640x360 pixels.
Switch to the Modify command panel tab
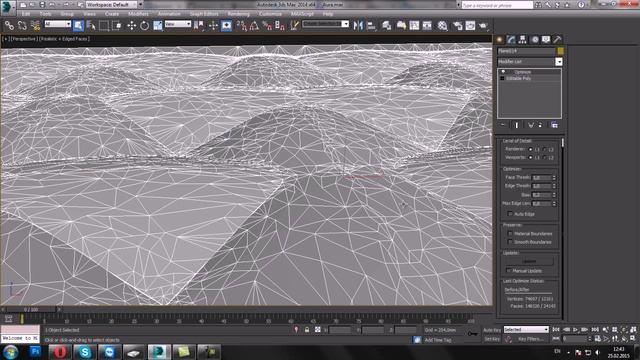(511, 40)
